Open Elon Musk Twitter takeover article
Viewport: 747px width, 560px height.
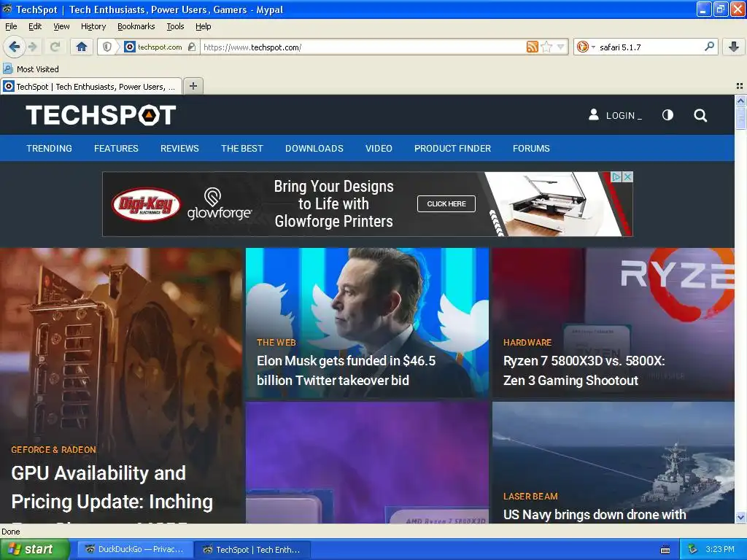pyautogui.click(x=346, y=370)
